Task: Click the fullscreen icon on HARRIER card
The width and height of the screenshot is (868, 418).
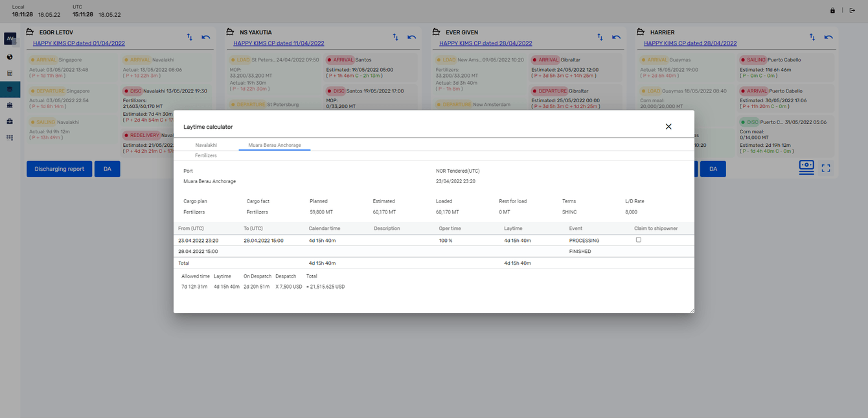Action: point(826,168)
